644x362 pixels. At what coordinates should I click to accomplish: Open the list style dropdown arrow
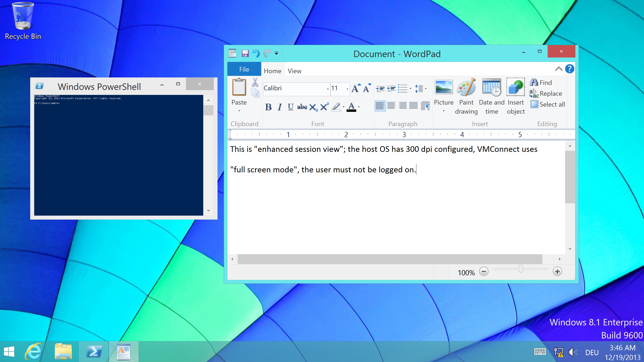click(411, 88)
